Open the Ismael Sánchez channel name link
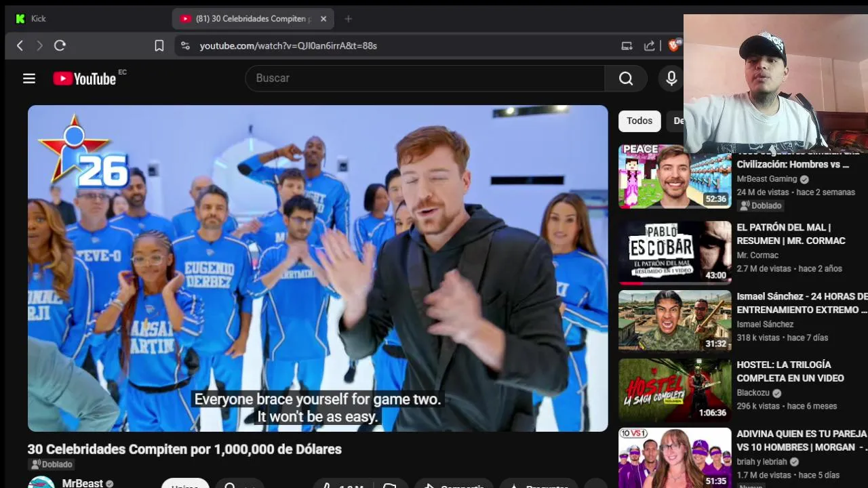Image resolution: width=868 pixels, height=488 pixels. 765,325
